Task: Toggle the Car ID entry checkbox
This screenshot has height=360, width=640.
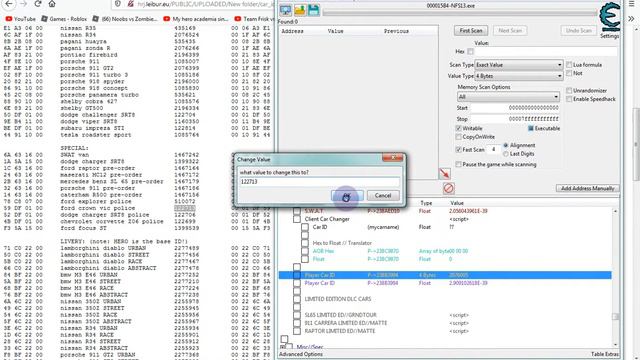Action: click(x=305, y=227)
